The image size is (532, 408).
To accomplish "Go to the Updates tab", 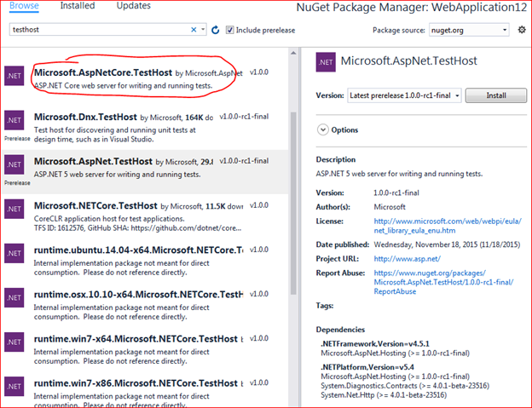I will (x=133, y=6).
